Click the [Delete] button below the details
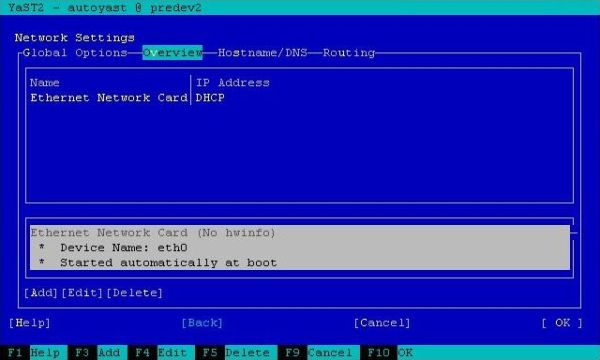The height and width of the screenshot is (360, 600). 135,293
